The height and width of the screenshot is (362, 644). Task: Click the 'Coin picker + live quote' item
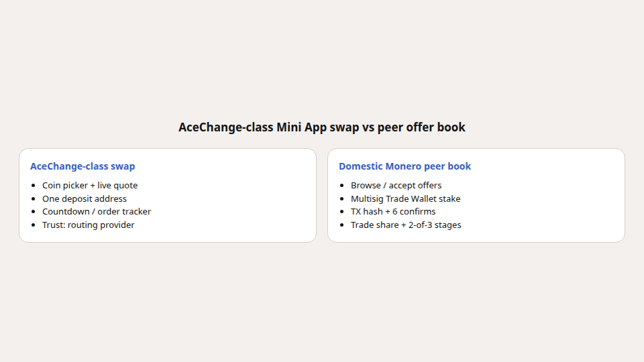click(x=90, y=186)
